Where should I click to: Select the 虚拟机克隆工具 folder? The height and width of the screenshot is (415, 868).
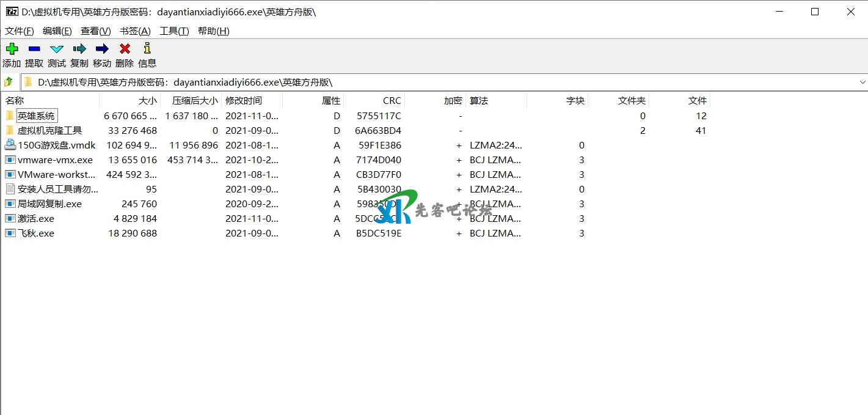click(x=49, y=131)
